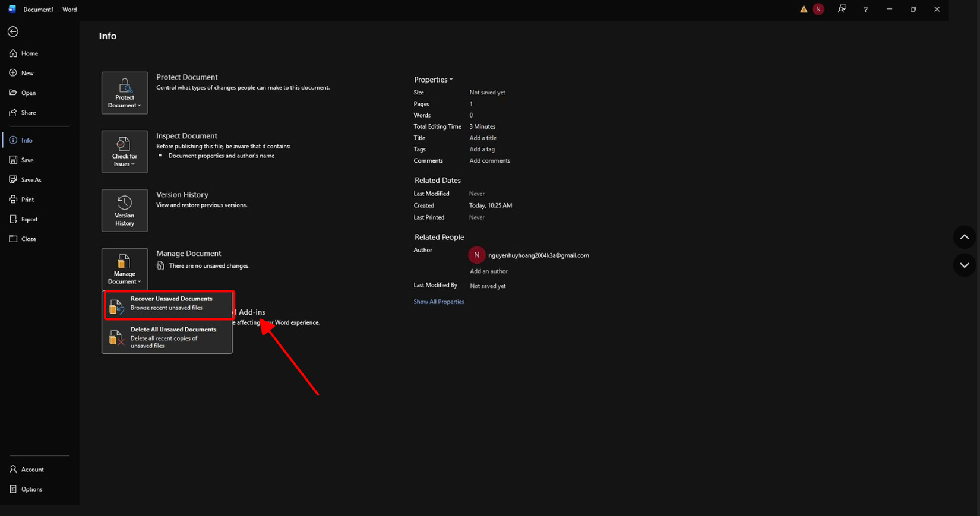
Task: Choose Delete All Unsaved Documents
Action: [x=167, y=337]
